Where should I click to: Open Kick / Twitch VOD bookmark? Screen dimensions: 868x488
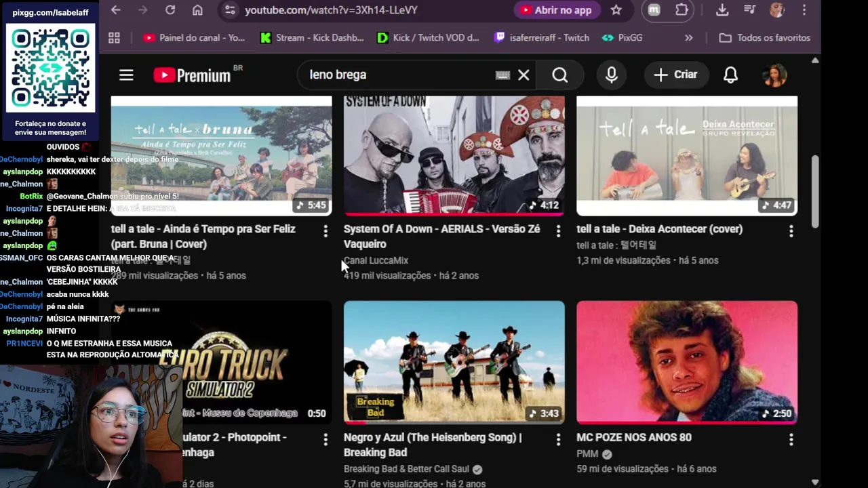(x=429, y=38)
